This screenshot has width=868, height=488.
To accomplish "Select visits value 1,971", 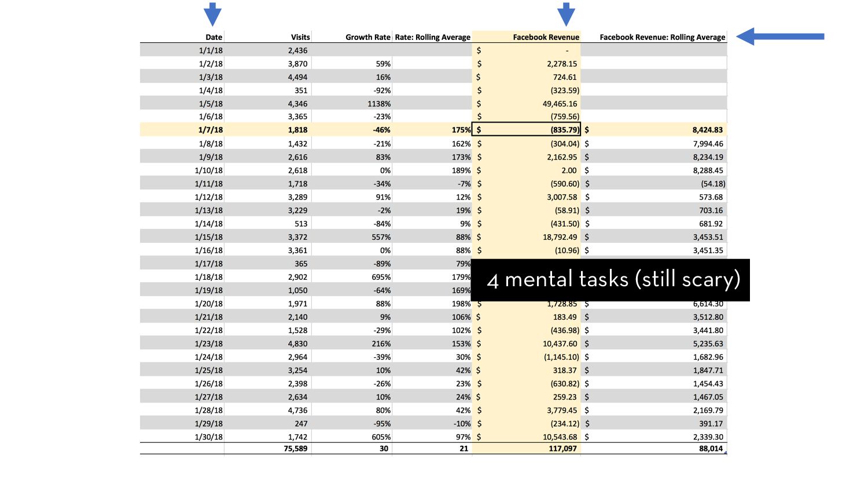I will click(298, 304).
